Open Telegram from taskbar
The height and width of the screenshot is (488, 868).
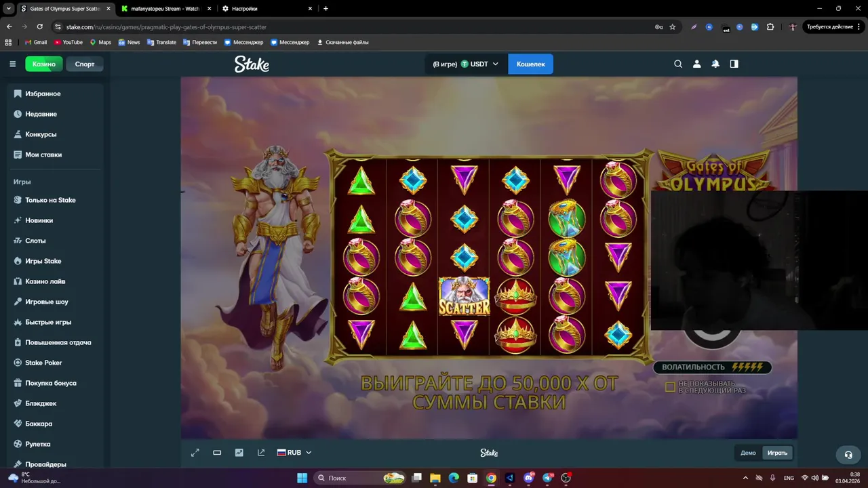[547, 478]
